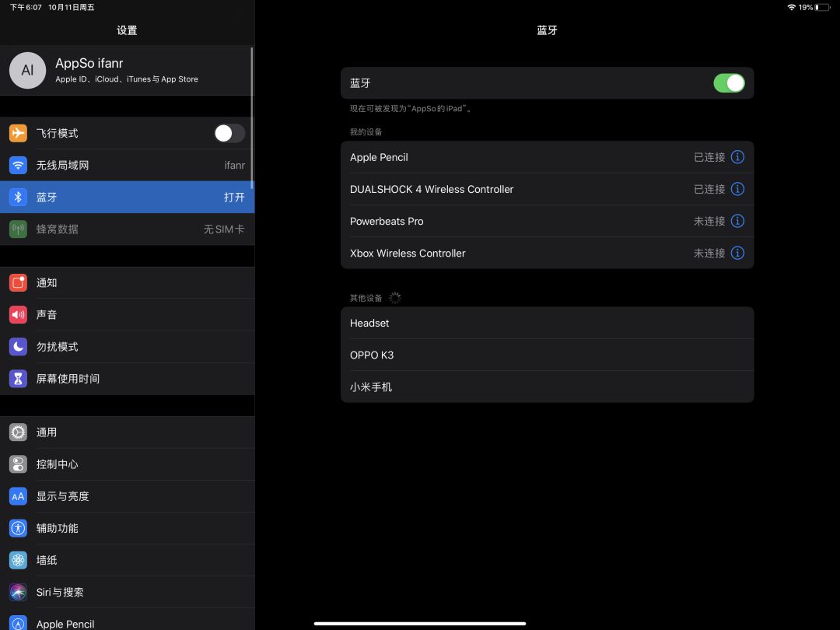Tap the Wi-Fi status icon in status bar
Image resolution: width=840 pixels, height=630 pixels.
(x=791, y=7)
